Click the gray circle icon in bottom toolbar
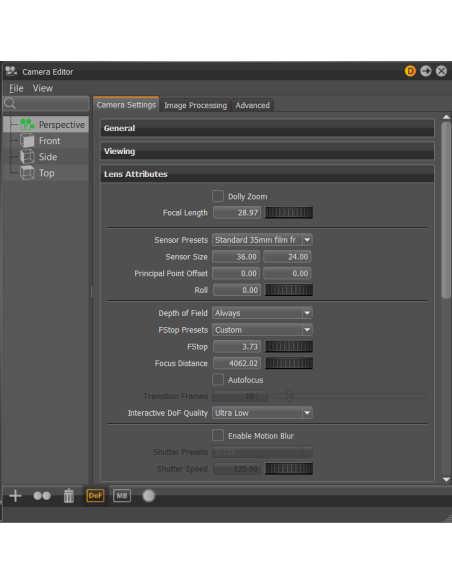452x584 pixels. pos(149,496)
